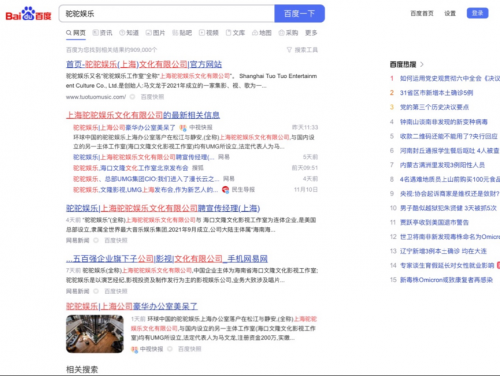Open news item 文隆影视,UMG上海发布会
500x376 pixels.
145,190
